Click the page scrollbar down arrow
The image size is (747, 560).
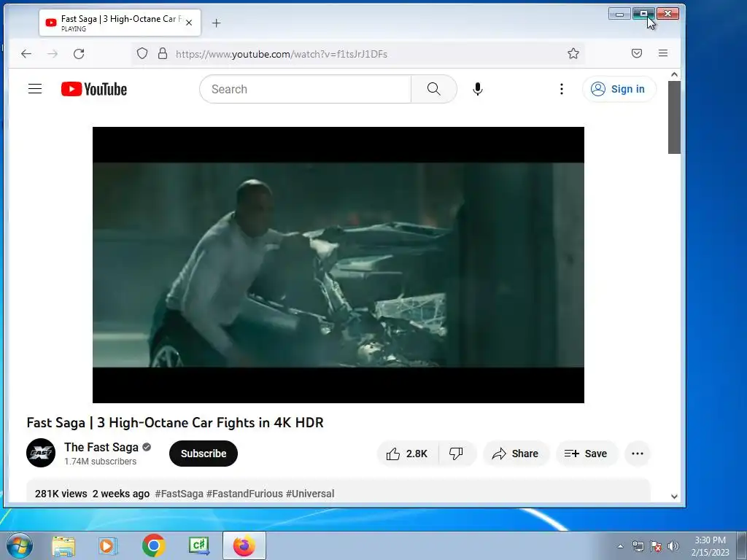[x=674, y=496]
